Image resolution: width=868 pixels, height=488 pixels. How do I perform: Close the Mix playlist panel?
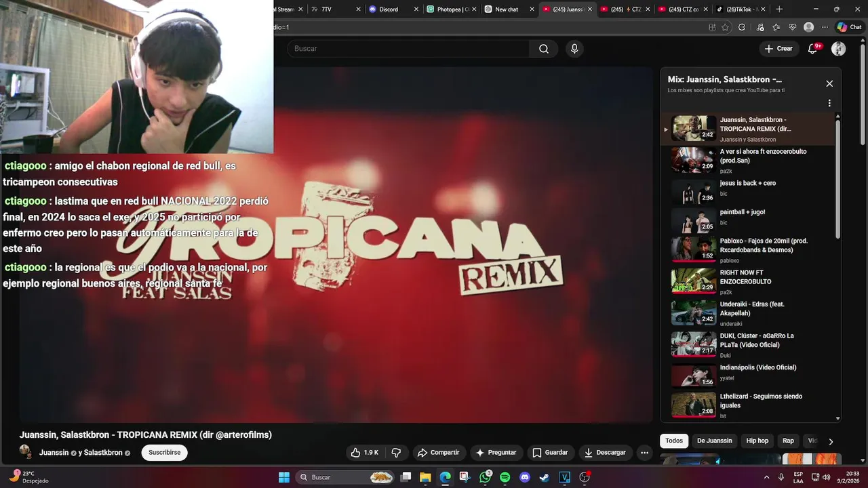pyautogui.click(x=829, y=83)
